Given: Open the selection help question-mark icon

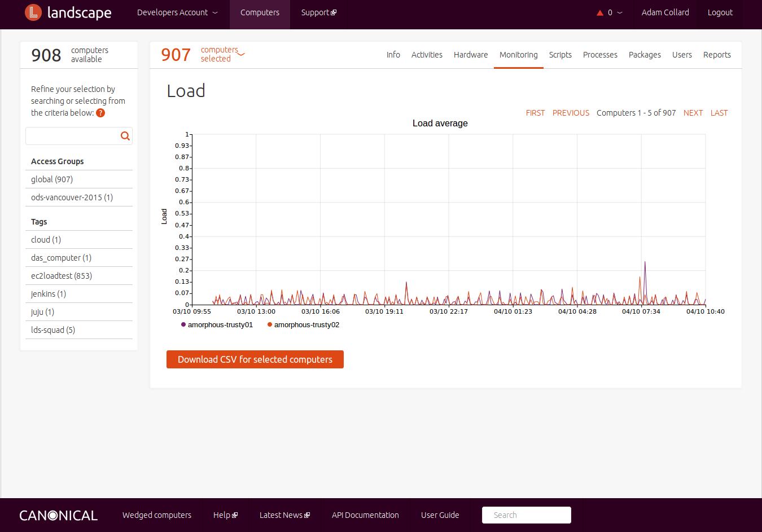Looking at the screenshot, I should [100, 113].
